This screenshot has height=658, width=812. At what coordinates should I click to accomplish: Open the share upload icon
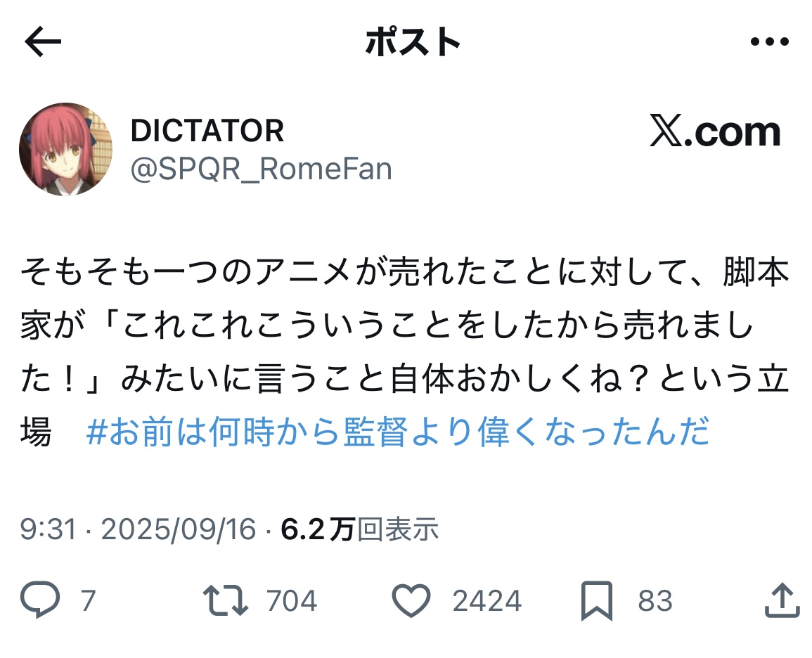(782, 600)
